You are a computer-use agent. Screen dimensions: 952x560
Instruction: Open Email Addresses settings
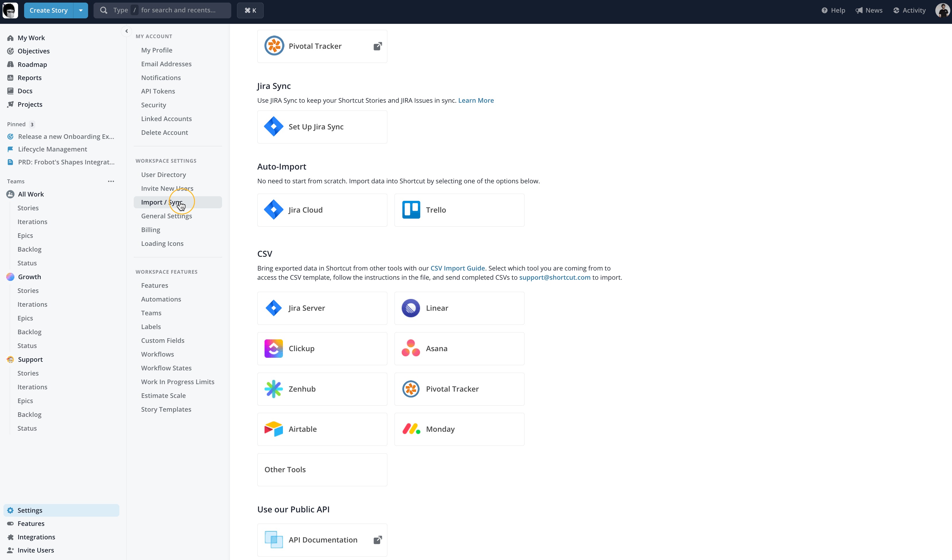coord(166,64)
